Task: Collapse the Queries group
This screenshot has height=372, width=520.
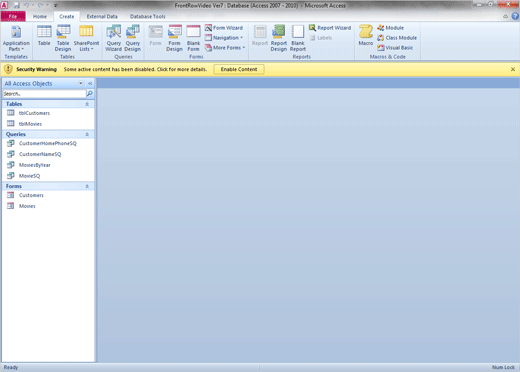Action: click(87, 134)
